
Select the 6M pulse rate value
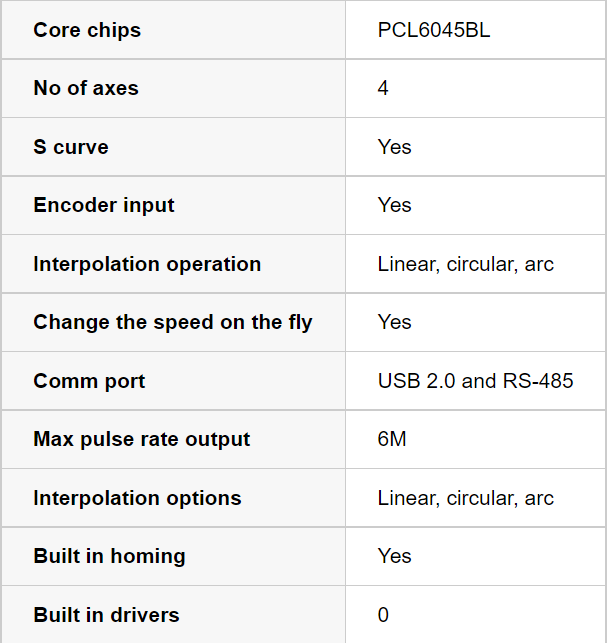point(392,439)
